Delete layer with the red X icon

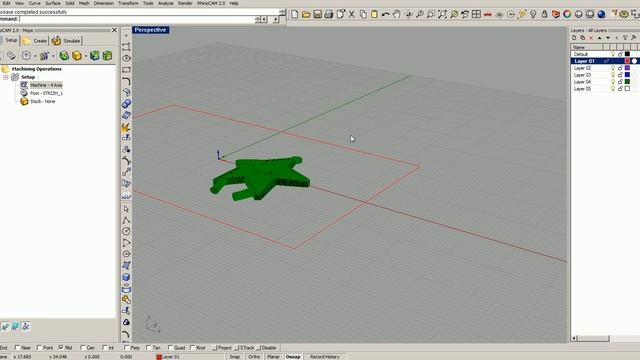point(591,38)
